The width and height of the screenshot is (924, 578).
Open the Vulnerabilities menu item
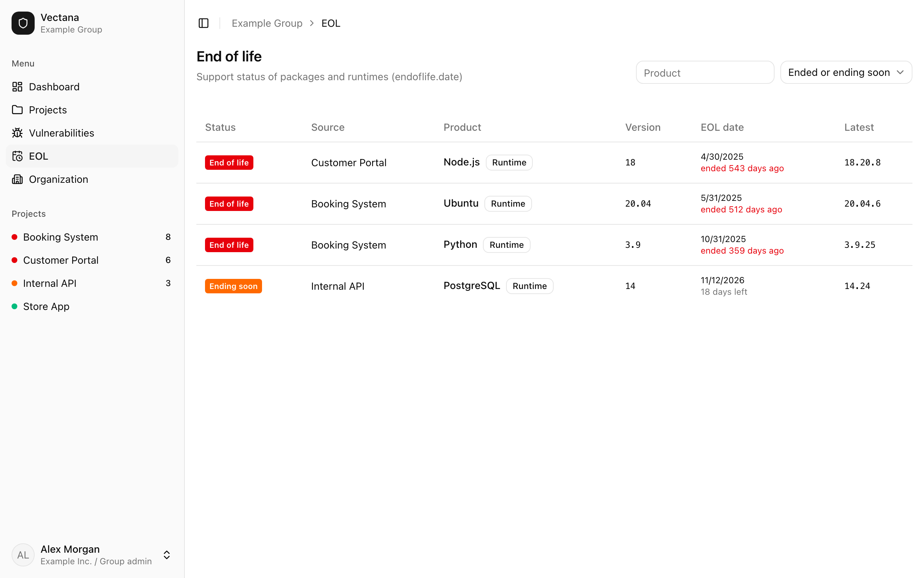(x=92, y=133)
